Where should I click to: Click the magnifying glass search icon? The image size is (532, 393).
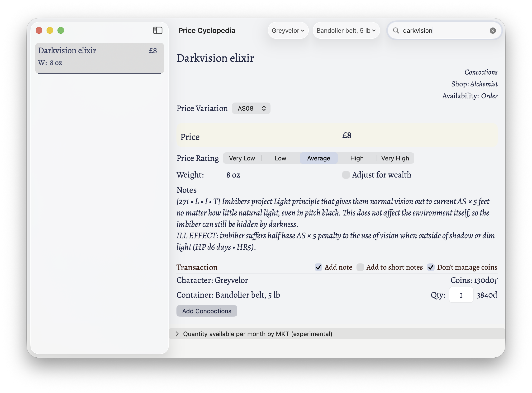(396, 30)
